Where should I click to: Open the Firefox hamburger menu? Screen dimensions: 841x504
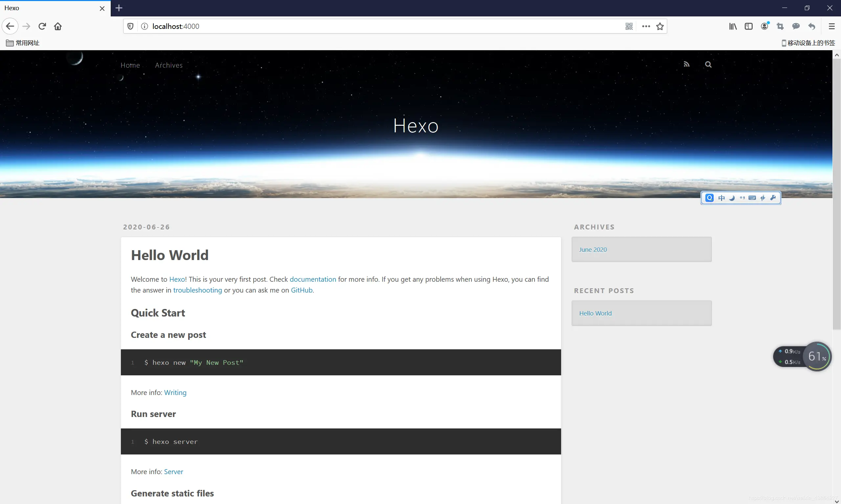pyautogui.click(x=831, y=26)
